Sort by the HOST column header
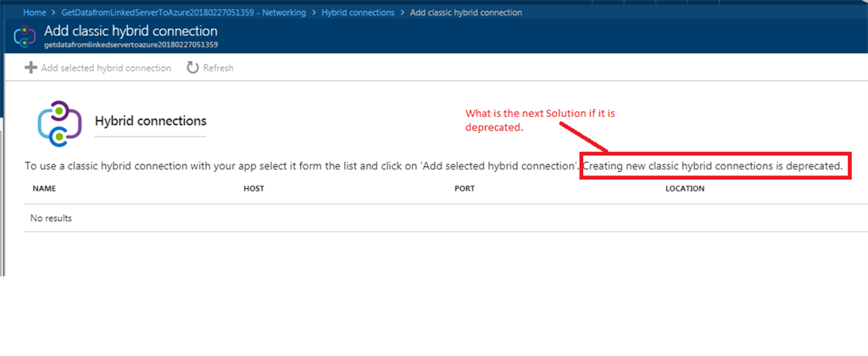This screenshot has height=356, width=868. tap(253, 189)
